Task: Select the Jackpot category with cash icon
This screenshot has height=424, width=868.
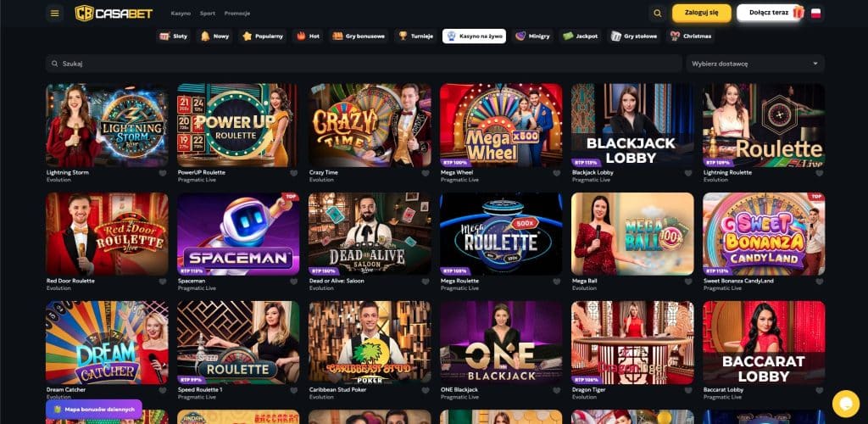Action: [x=580, y=36]
